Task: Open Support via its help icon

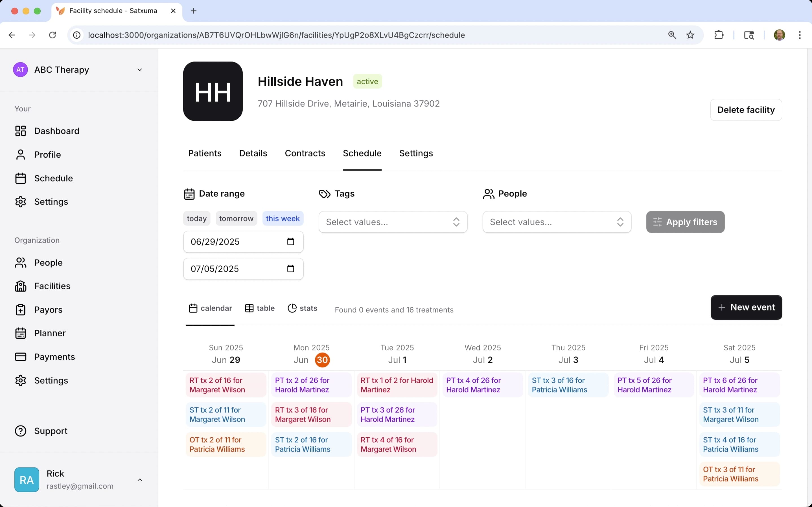Action: (21, 431)
